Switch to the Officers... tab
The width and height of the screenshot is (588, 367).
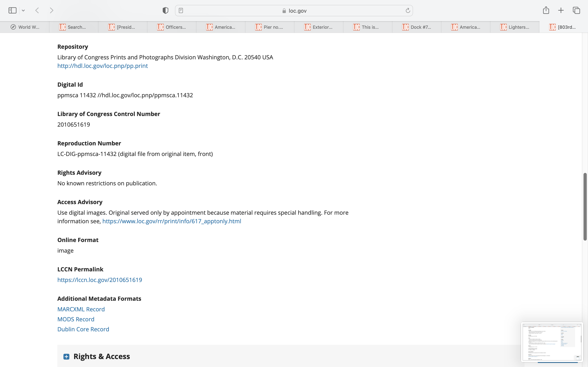coord(171,27)
